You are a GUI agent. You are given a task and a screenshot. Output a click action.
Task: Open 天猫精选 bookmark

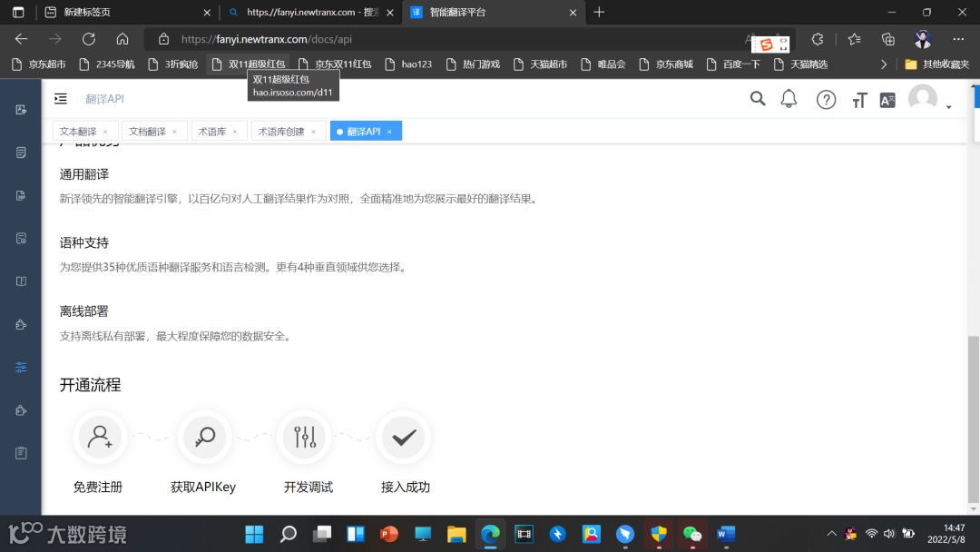coord(800,64)
